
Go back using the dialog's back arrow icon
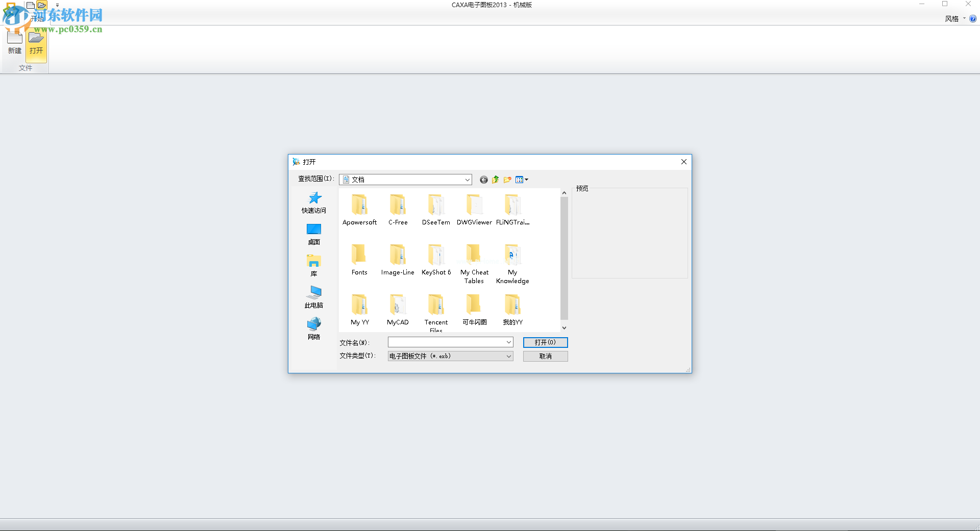click(x=483, y=180)
